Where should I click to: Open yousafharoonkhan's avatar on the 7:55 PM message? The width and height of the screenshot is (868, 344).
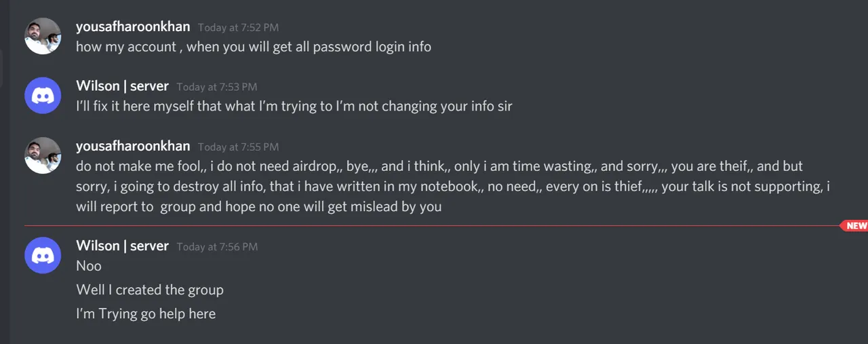coord(43,155)
